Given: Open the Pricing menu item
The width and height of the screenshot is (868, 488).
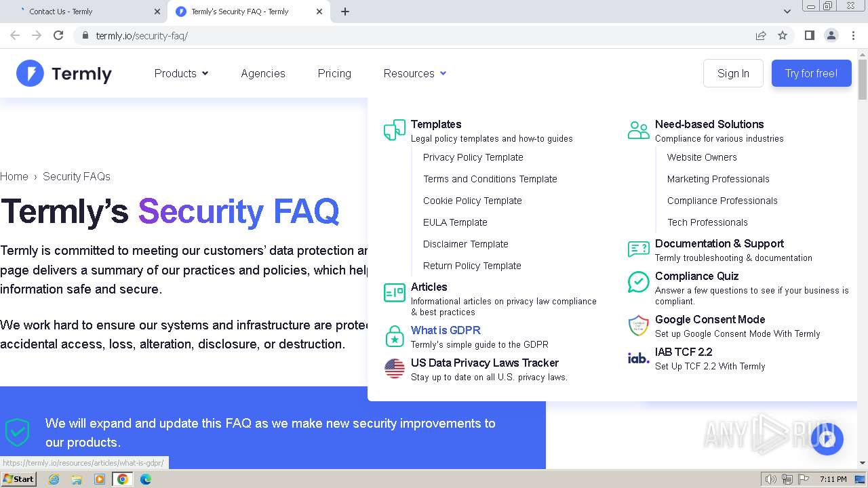Looking at the screenshot, I should pyautogui.click(x=334, y=73).
